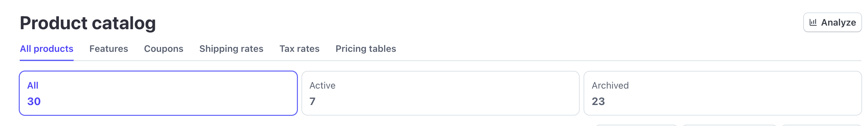Switch to the Features tab
The height and width of the screenshot is (126, 868).
[x=108, y=49]
